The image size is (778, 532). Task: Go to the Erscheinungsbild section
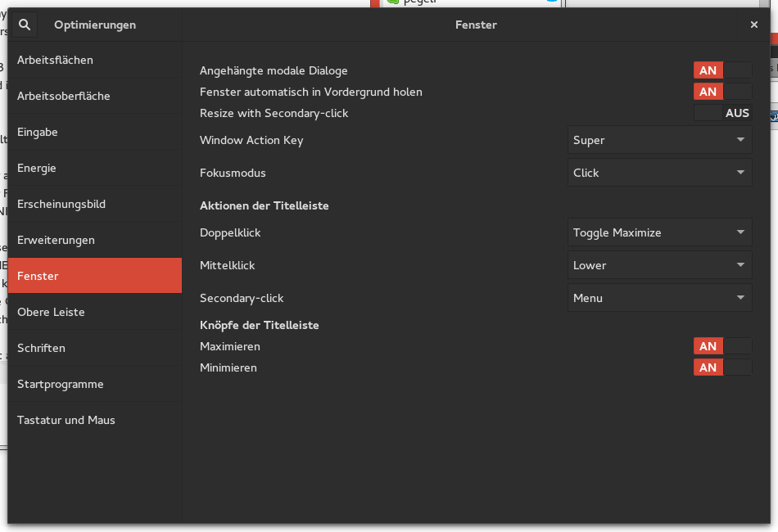click(x=61, y=204)
